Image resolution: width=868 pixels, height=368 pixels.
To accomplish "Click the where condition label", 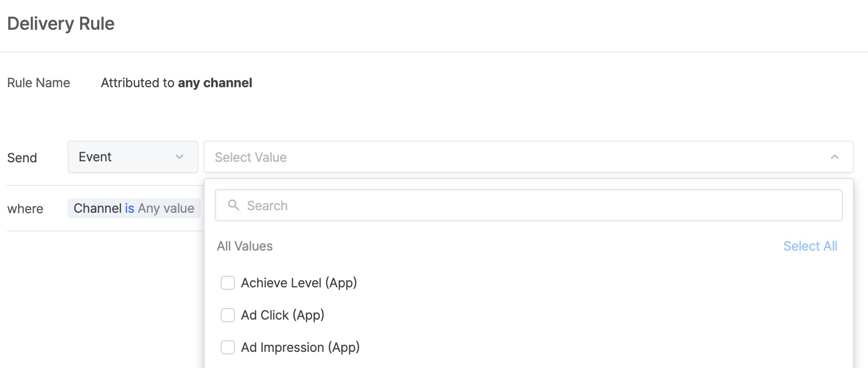I will click(x=25, y=209).
